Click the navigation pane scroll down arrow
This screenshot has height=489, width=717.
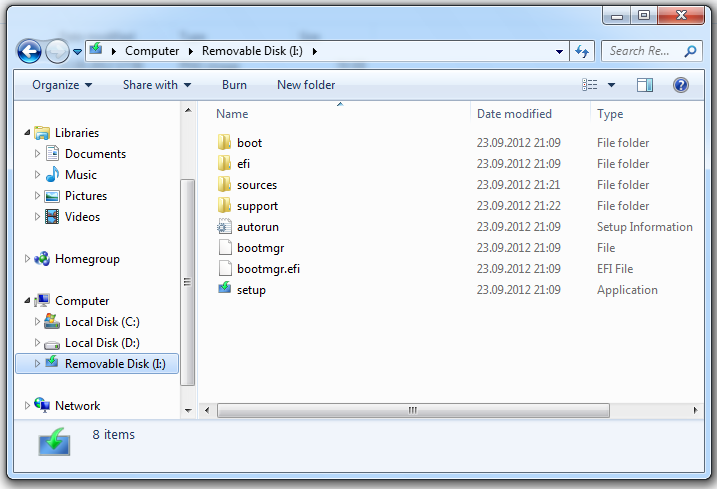click(188, 410)
